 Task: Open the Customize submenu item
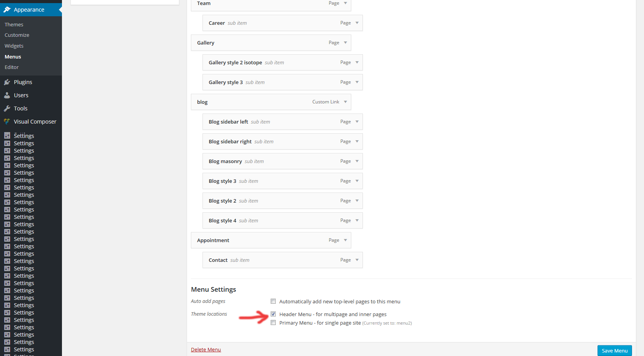click(17, 35)
